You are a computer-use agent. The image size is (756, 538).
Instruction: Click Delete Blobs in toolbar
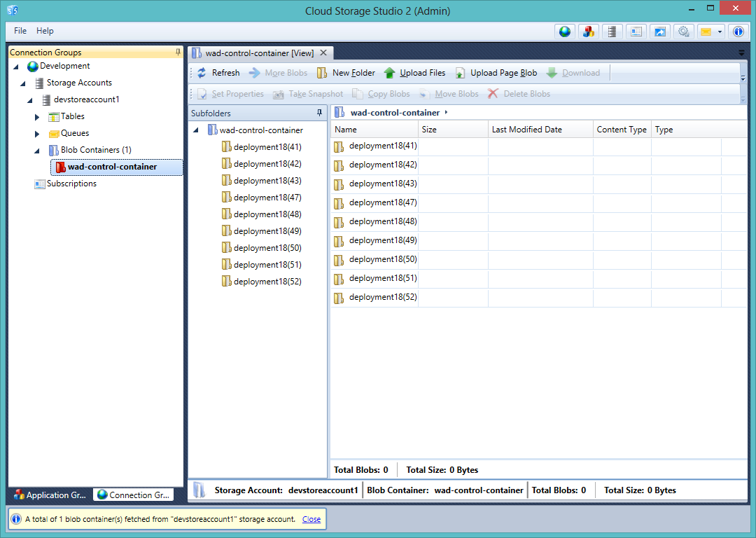click(519, 94)
